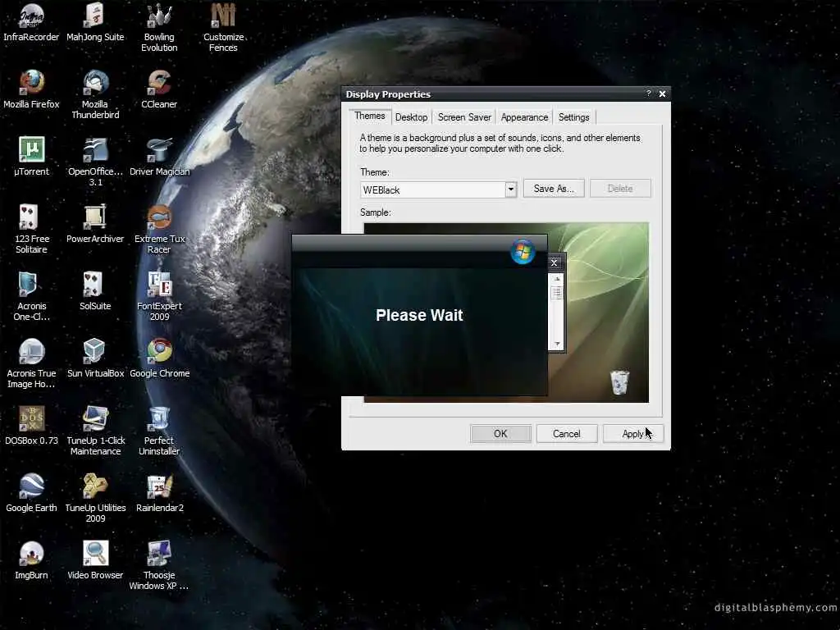Click the SolSuite desktop icon

click(95, 291)
